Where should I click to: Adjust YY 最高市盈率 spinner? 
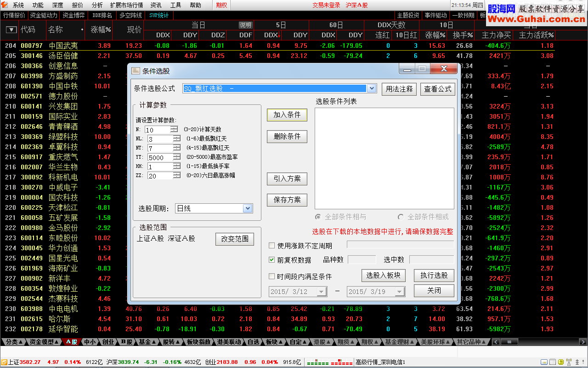point(176,157)
